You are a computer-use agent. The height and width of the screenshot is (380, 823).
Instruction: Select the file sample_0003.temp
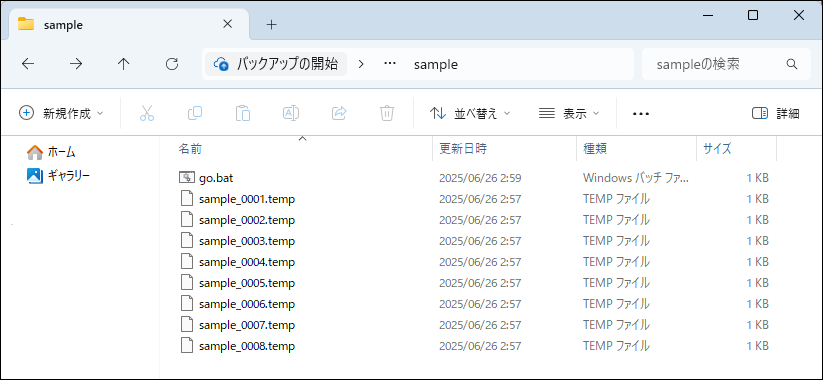pos(247,241)
